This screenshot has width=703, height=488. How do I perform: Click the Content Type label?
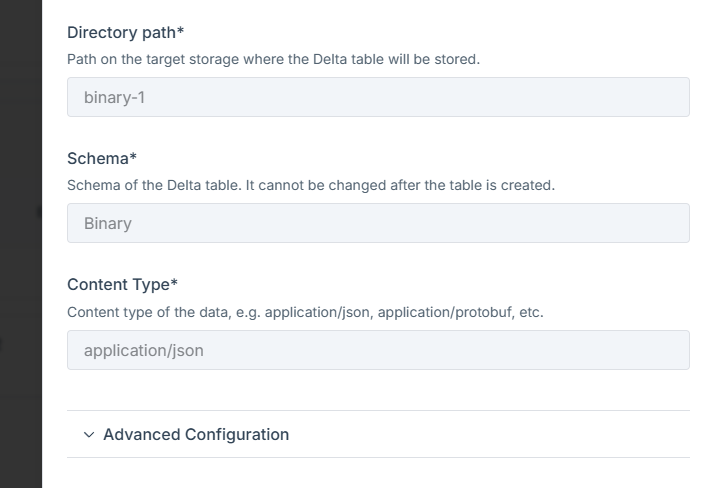pos(118,285)
